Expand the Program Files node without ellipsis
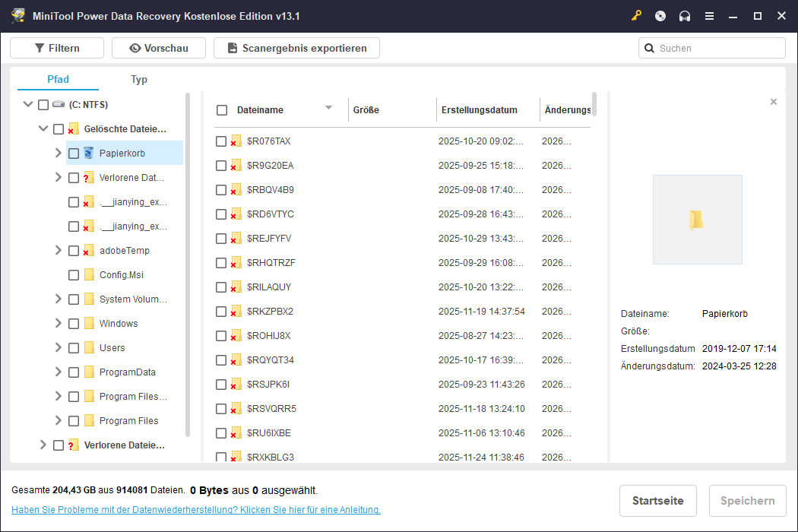This screenshot has width=798, height=532. [x=58, y=420]
